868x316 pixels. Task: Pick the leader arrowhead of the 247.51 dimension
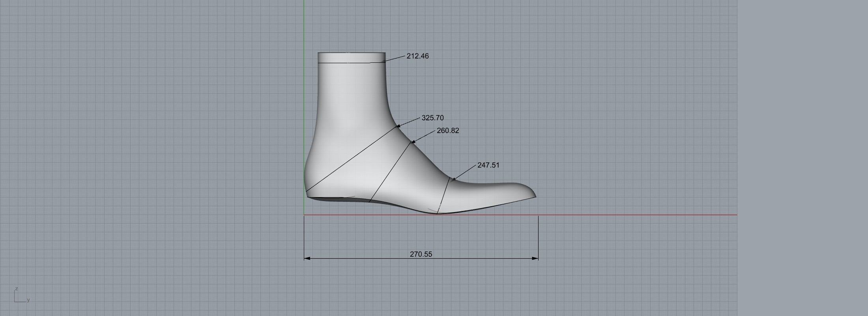pos(453,180)
